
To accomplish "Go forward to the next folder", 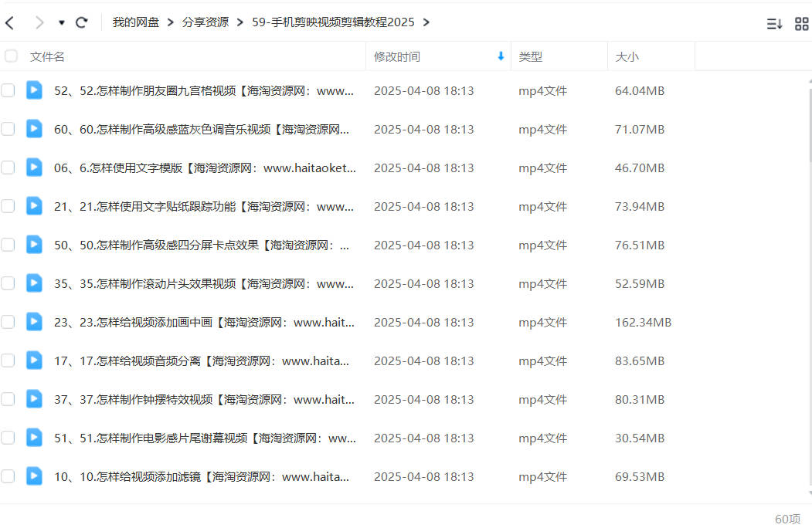I will [39, 22].
